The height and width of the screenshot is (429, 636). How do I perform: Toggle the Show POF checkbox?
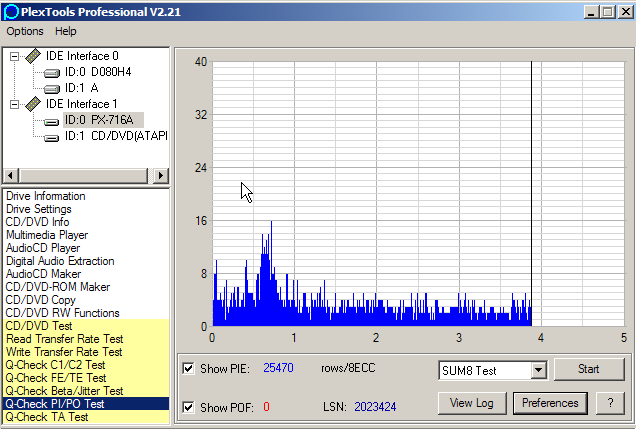point(189,407)
